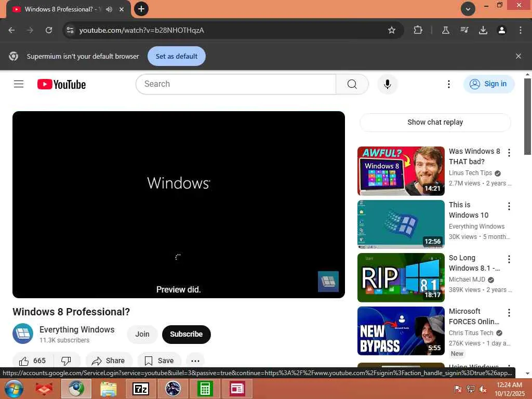Share the video
Viewport: 532px width, 399px height.
click(x=109, y=361)
